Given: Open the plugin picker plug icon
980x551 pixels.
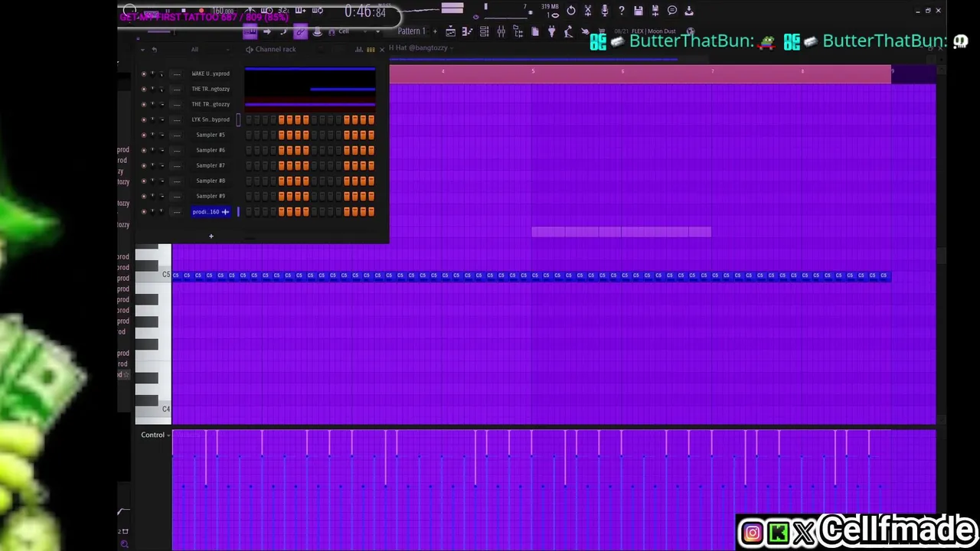Looking at the screenshot, I should [x=551, y=31].
